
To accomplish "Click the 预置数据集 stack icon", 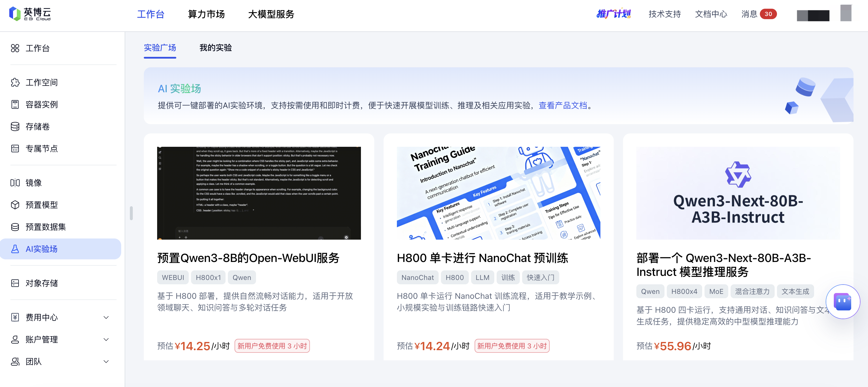I will tap(15, 227).
